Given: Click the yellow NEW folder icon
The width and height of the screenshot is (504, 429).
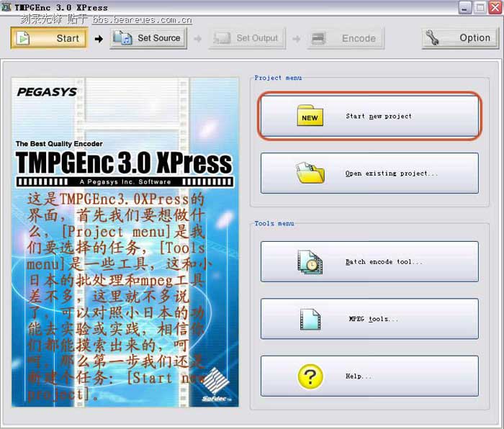Looking at the screenshot, I should pyautogui.click(x=310, y=115).
